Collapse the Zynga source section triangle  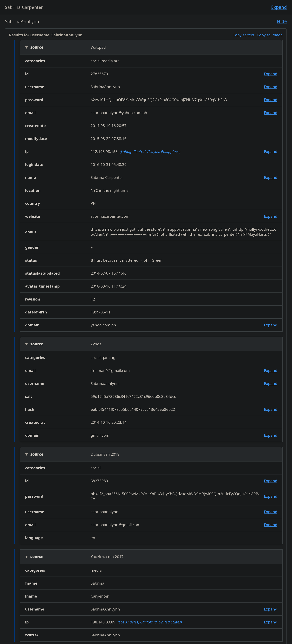click(27, 344)
